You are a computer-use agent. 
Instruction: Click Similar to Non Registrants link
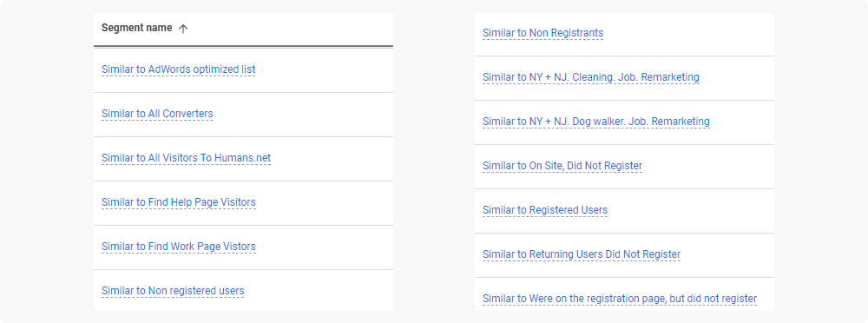pos(543,33)
